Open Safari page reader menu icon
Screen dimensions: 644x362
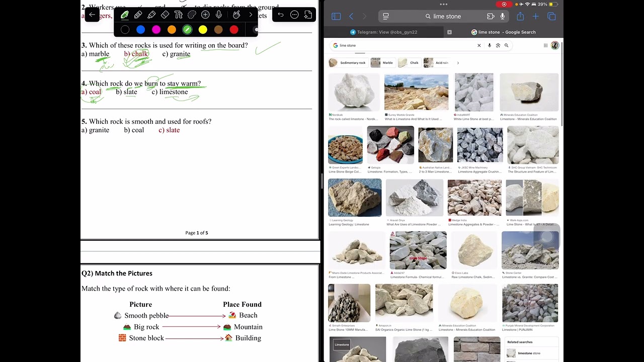386,17
